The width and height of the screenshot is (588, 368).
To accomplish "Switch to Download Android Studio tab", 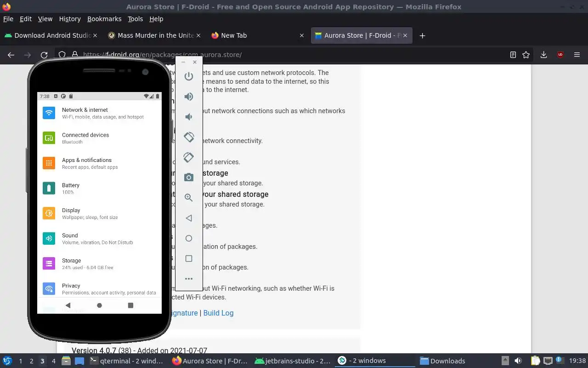I will click(51, 35).
